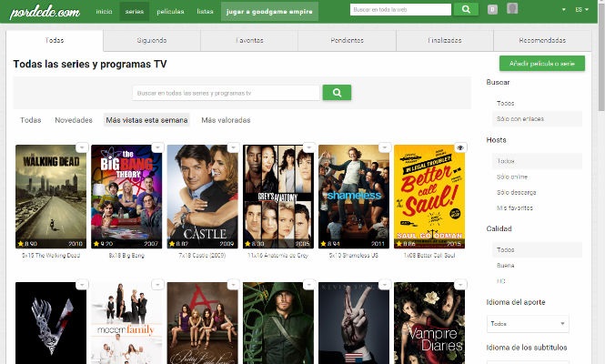Select Todos under Calidad
This screenshot has height=364, width=605.
point(537,249)
